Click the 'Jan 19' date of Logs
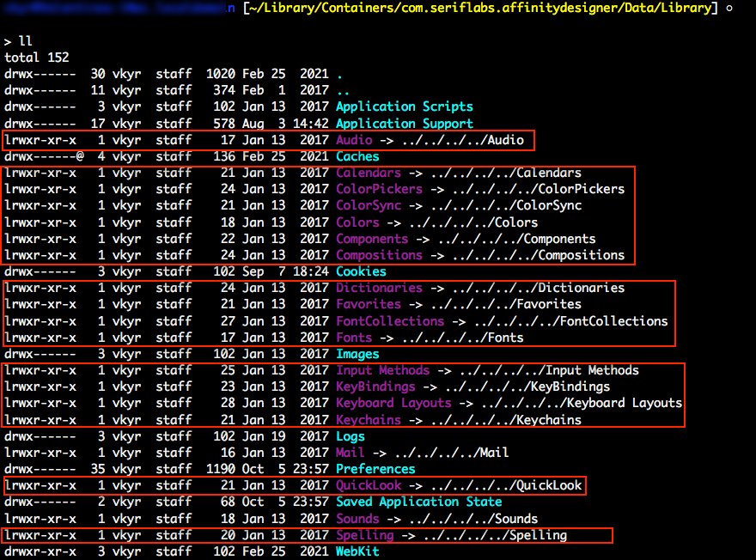This screenshot has width=756, height=560. point(264,436)
